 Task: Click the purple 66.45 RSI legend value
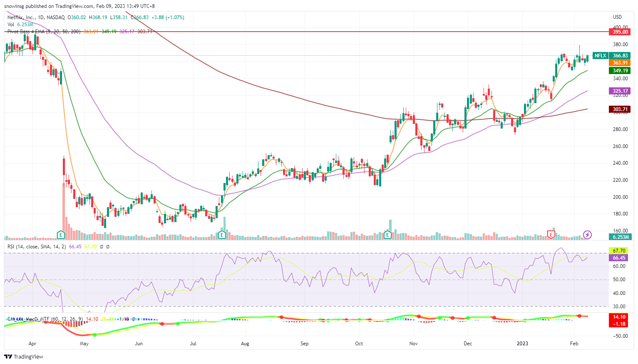pyautogui.click(x=75, y=247)
